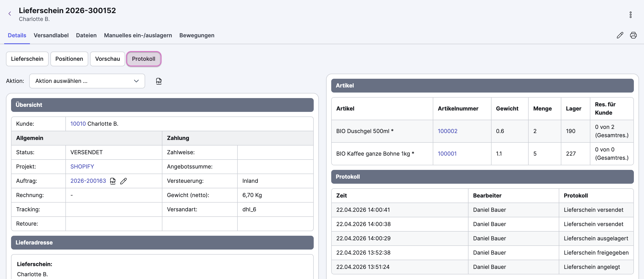Expand the Aktion auswählen dropdown
Viewport: 644px width, 279px height.
click(x=87, y=81)
